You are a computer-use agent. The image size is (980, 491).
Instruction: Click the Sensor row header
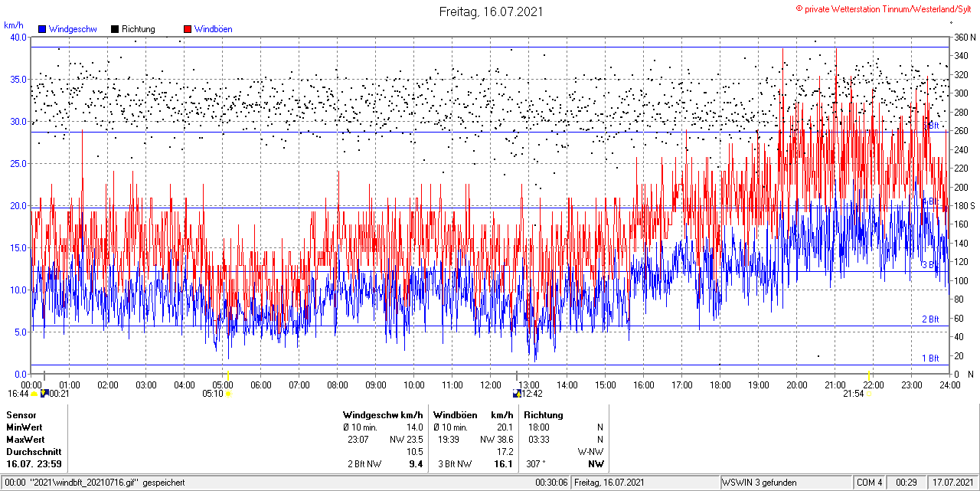(x=21, y=415)
